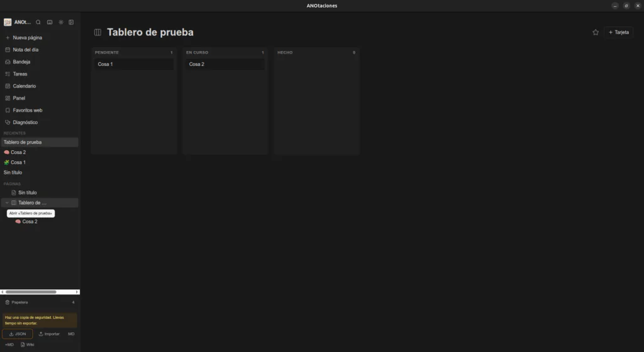The image size is (644, 352).
Task: Click the board icon beside the page title
Action: pos(97,32)
